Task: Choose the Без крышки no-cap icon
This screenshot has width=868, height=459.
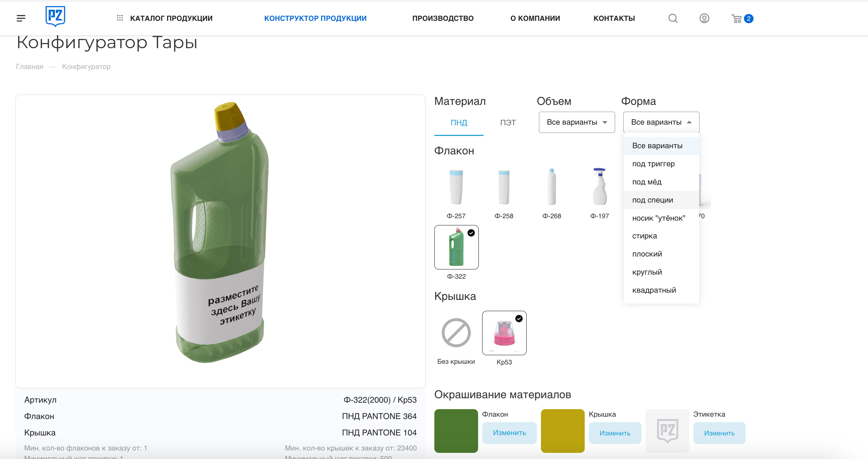Action: point(456,333)
